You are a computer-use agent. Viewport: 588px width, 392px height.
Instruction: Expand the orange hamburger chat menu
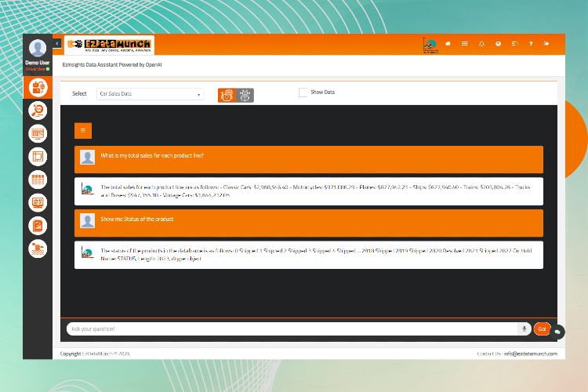(x=83, y=131)
